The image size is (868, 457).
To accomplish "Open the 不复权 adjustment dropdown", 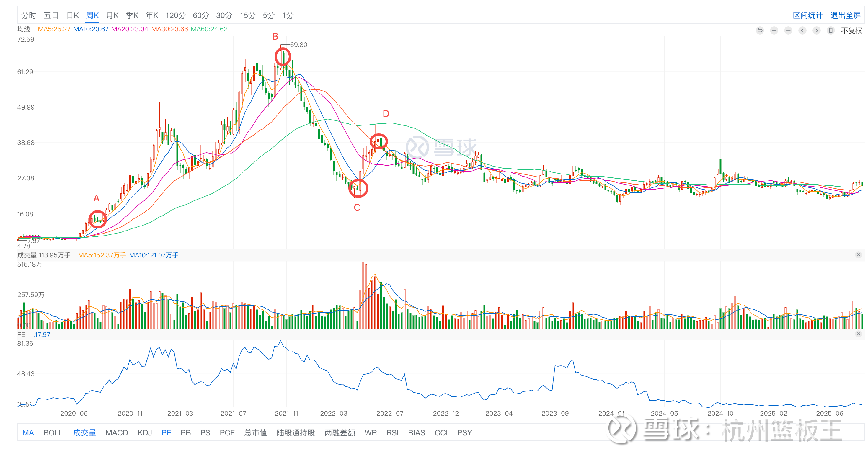I will click(x=851, y=31).
